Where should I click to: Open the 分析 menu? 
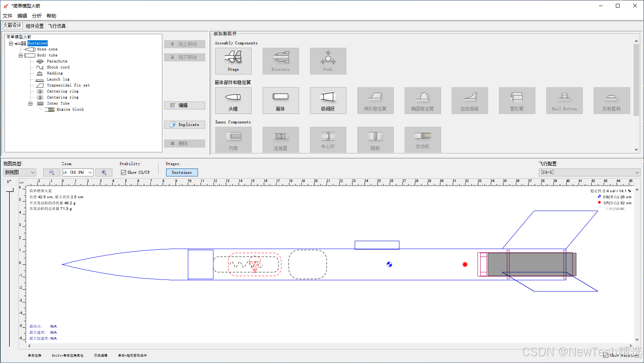coord(36,16)
